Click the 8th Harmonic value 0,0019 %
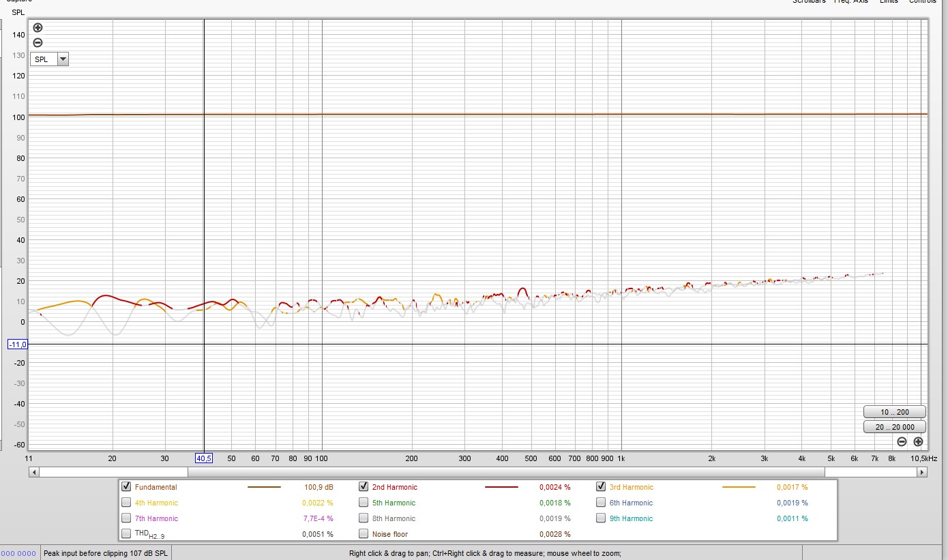This screenshot has height=560, width=948. pyautogui.click(x=555, y=519)
